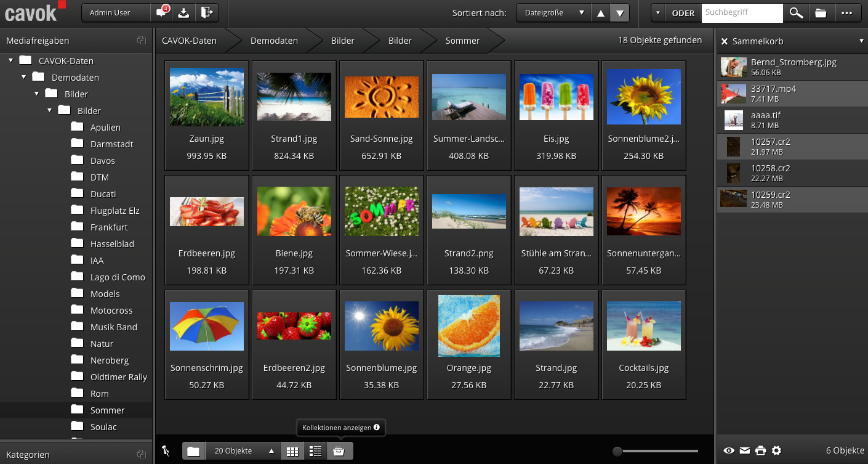This screenshot has height=464, width=868.
Task: Switch to detailed list view
Action: pos(316,451)
